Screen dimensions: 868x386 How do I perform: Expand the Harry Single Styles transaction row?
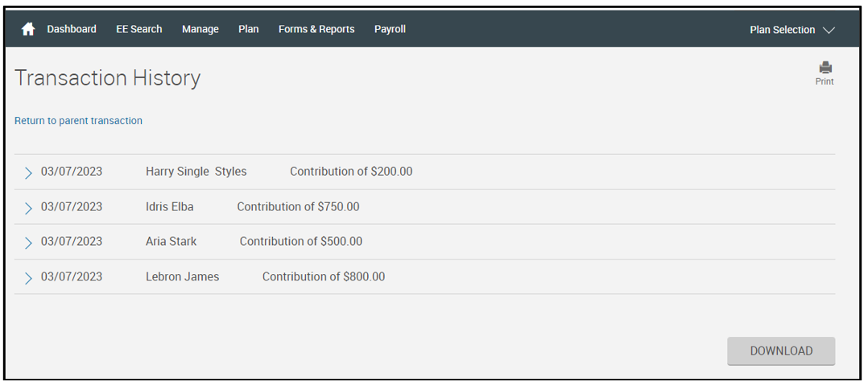click(x=28, y=172)
